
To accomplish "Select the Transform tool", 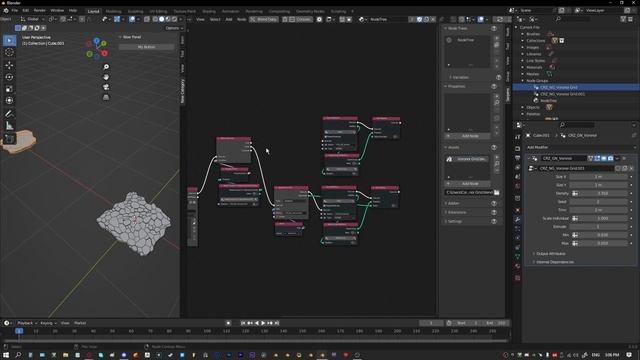I will pyautogui.click(x=9, y=100).
